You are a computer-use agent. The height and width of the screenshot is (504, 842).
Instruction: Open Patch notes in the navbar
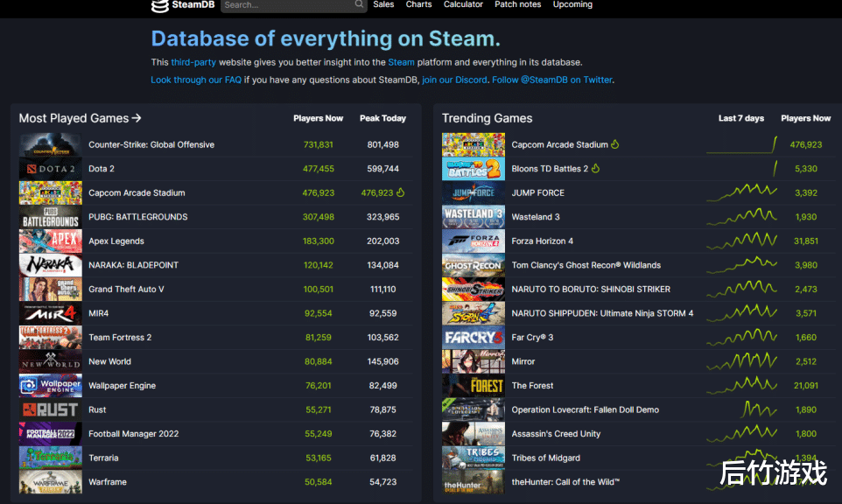[x=517, y=4]
